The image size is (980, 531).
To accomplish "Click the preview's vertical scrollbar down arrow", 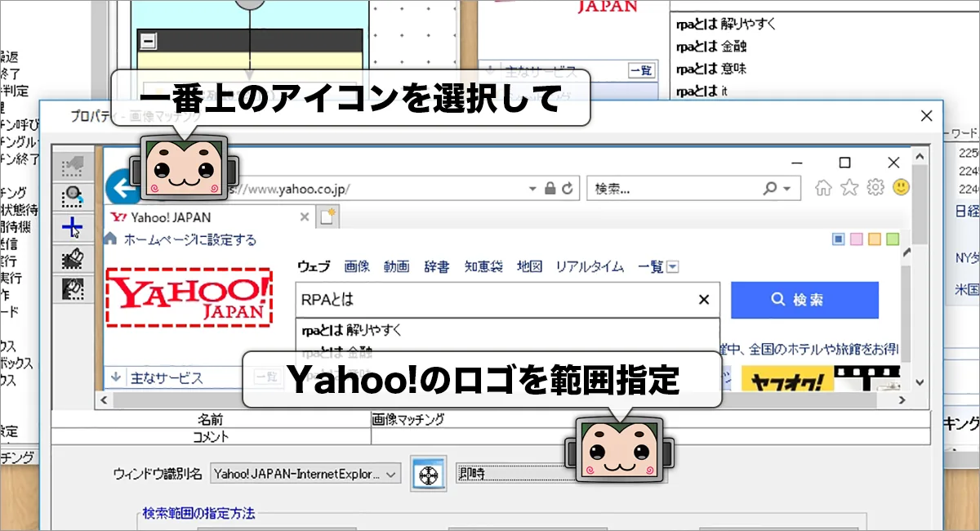I will (x=920, y=382).
